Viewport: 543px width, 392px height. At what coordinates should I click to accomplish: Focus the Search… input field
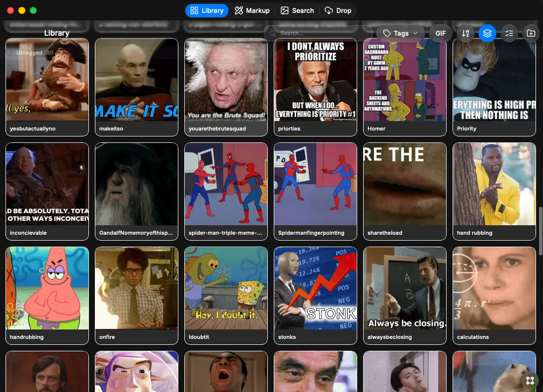[x=318, y=33]
